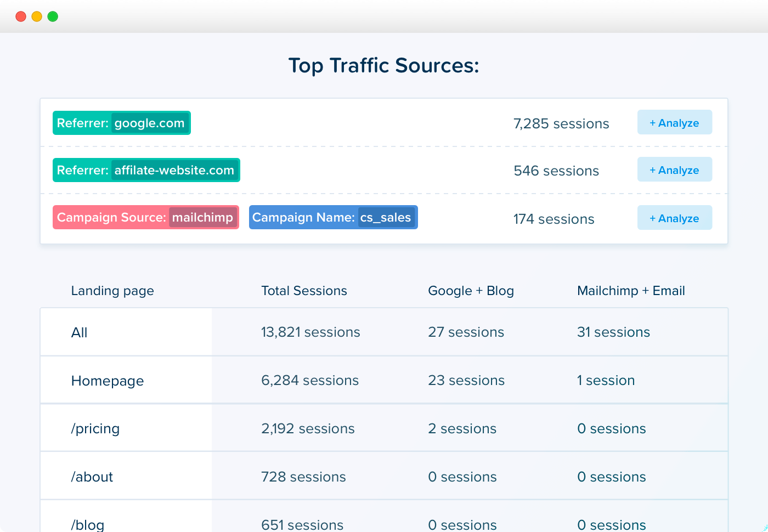Click the Campaign Source: mailchimp tag

[145, 217]
